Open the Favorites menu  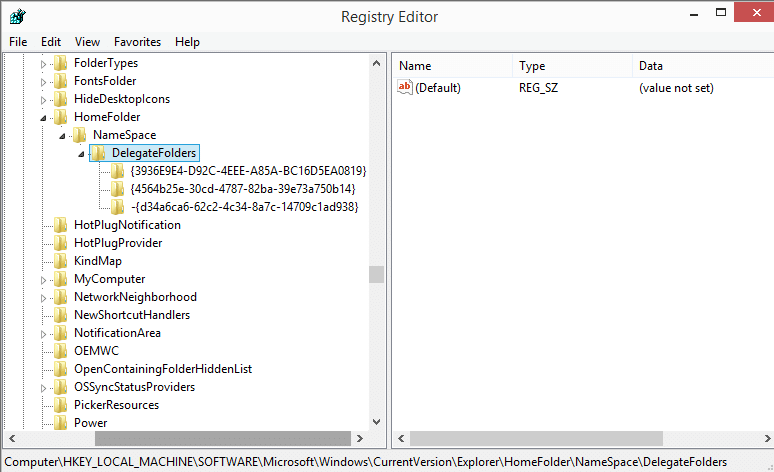(137, 42)
